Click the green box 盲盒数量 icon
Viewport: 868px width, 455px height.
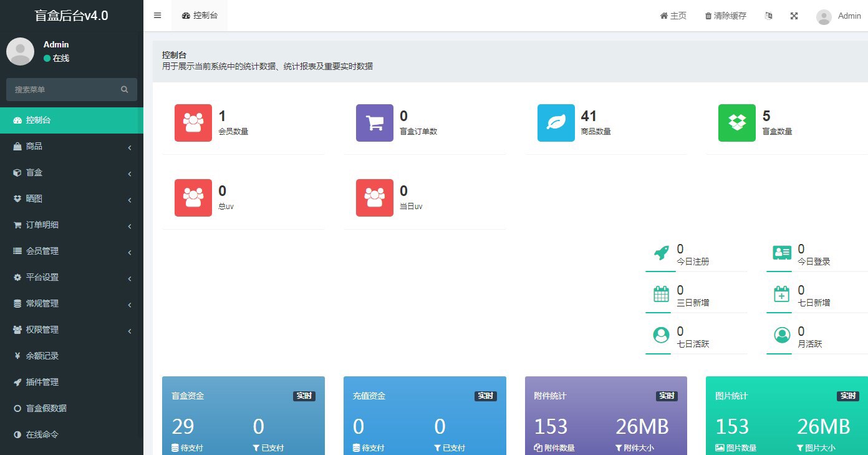click(x=737, y=123)
